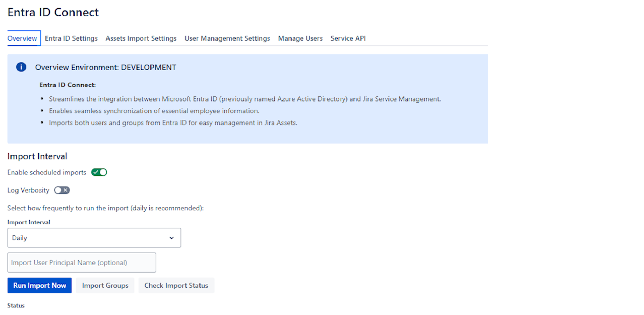Select the Manage Users tab
Image resolution: width=644 pixels, height=315 pixels.
(x=300, y=38)
